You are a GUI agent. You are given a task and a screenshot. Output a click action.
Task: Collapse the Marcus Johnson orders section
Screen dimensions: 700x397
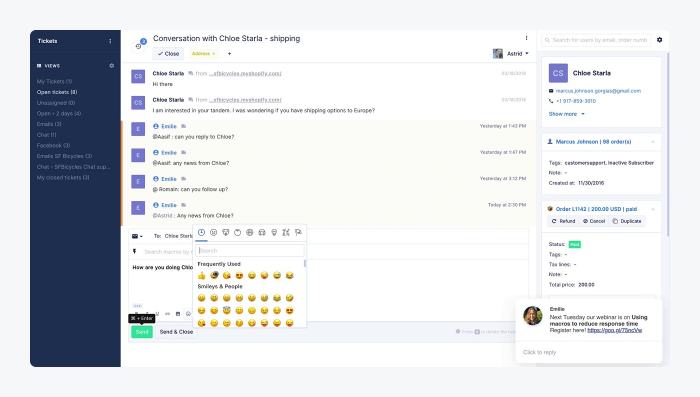click(x=653, y=142)
